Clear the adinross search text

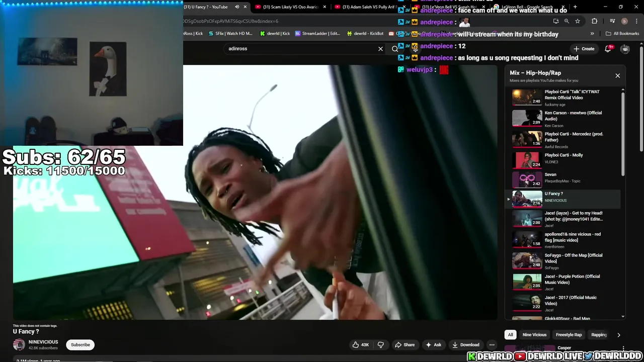click(x=381, y=49)
